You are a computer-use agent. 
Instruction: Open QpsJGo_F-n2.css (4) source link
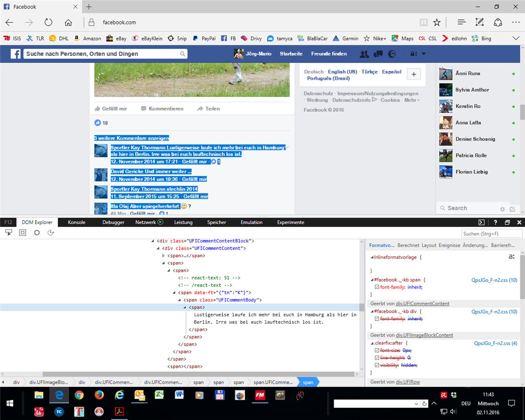496,343
